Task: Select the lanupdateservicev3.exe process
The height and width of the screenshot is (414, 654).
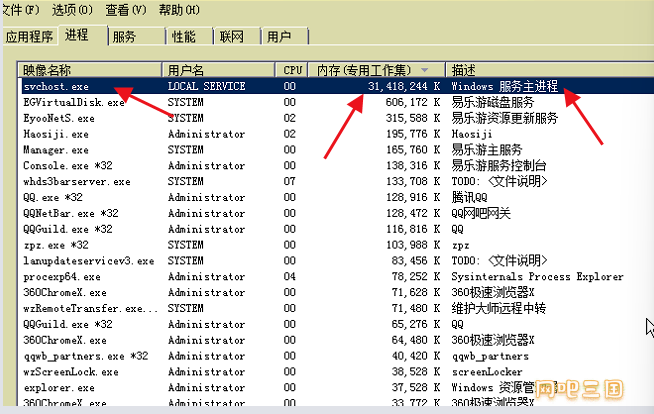Action: click(89, 261)
